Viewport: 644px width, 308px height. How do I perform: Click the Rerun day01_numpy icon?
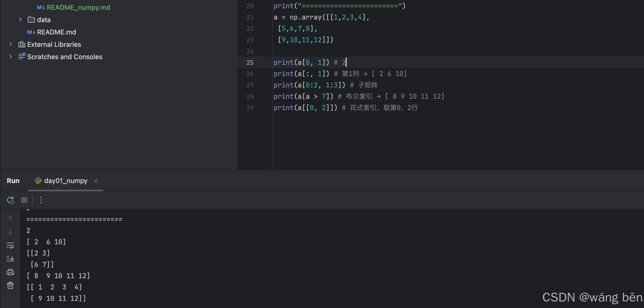point(11,200)
